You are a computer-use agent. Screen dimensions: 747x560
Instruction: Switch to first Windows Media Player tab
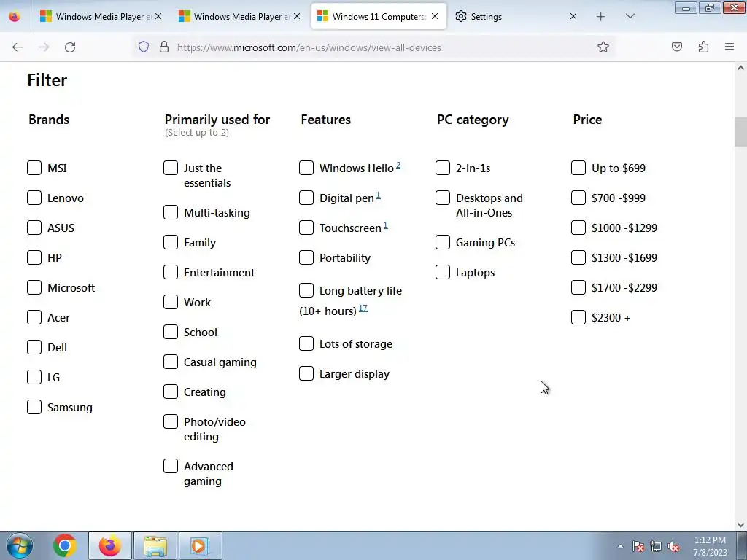pyautogui.click(x=101, y=17)
